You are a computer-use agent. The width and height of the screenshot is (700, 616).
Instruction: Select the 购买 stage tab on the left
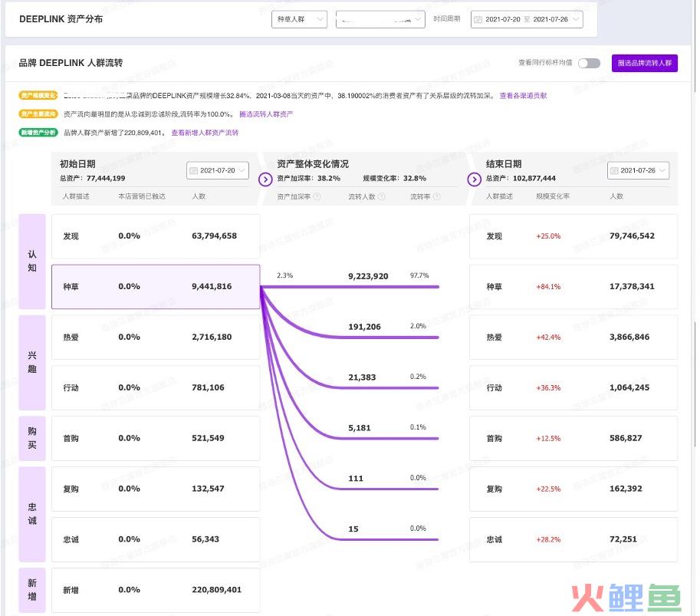point(32,438)
